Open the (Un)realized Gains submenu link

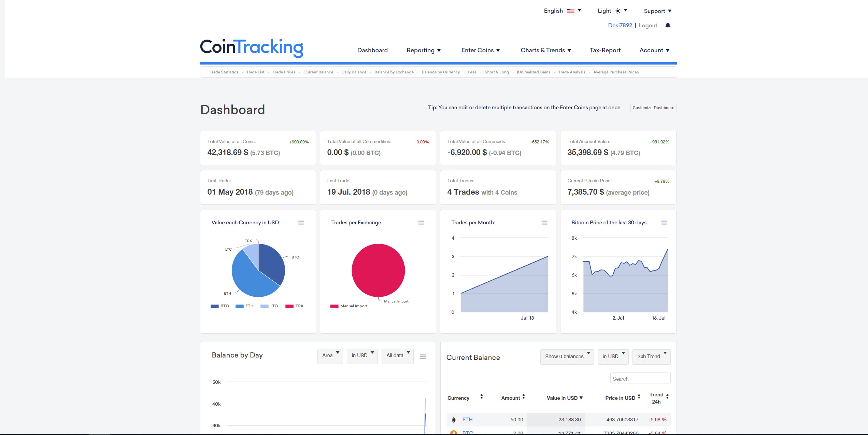pos(533,72)
